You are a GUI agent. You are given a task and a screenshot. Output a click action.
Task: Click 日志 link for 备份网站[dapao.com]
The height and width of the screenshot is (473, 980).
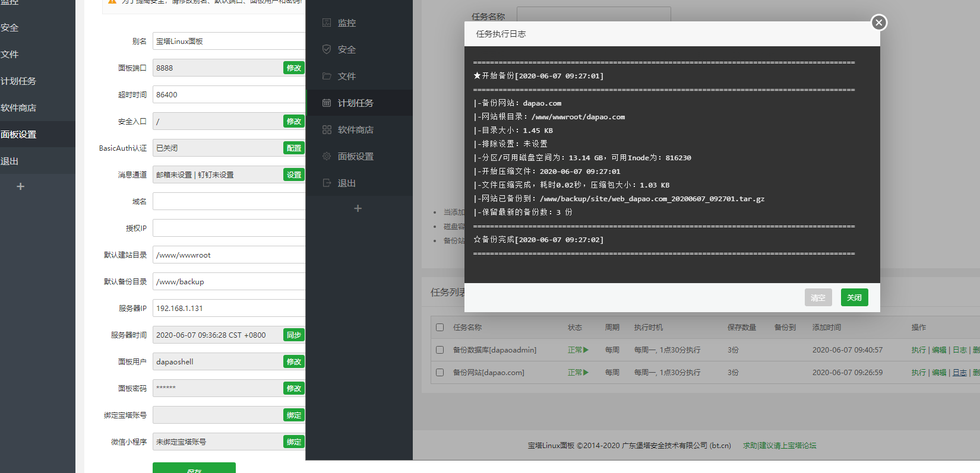pos(960,372)
